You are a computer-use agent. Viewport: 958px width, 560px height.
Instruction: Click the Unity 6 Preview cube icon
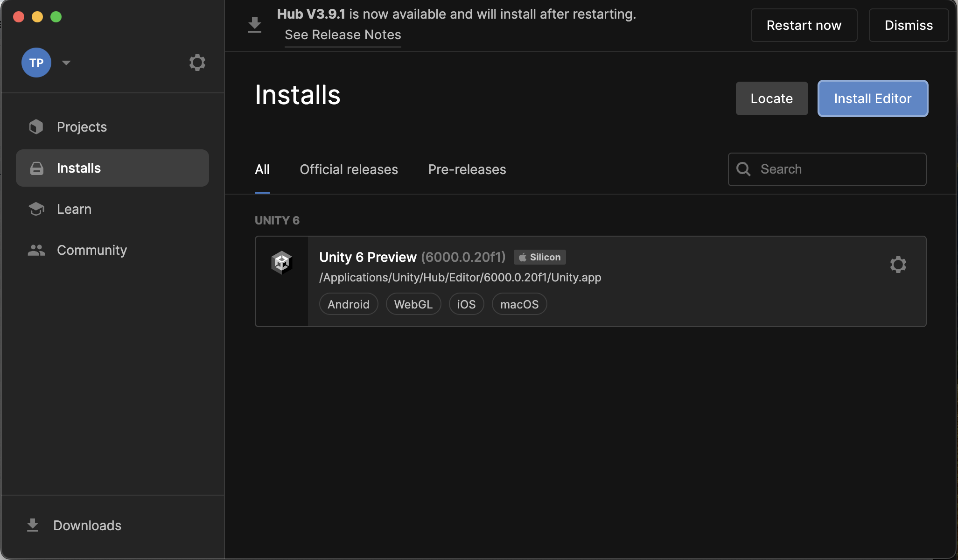point(282,263)
